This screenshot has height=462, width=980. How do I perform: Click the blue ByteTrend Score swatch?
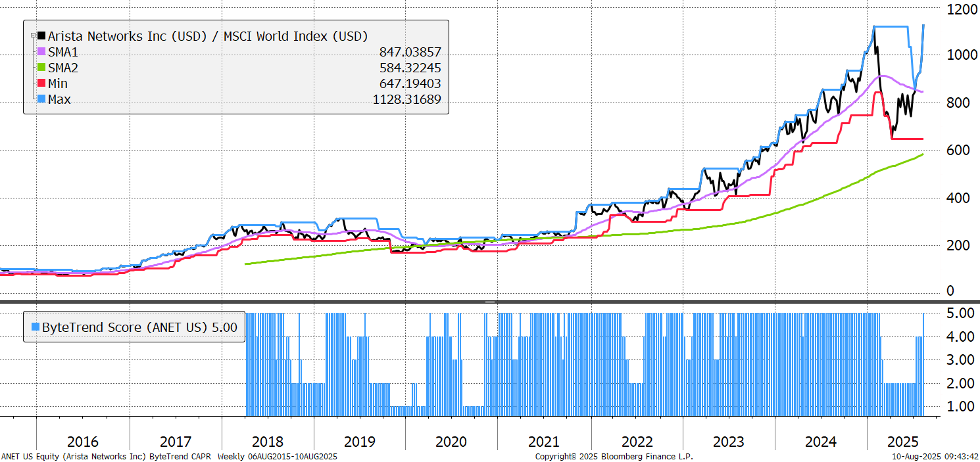click(x=36, y=327)
